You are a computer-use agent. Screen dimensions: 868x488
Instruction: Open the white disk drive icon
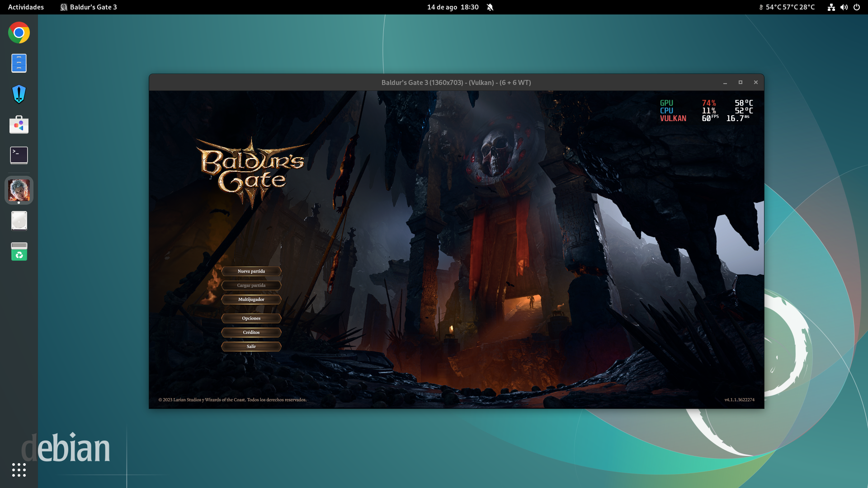[x=19, y=221]
